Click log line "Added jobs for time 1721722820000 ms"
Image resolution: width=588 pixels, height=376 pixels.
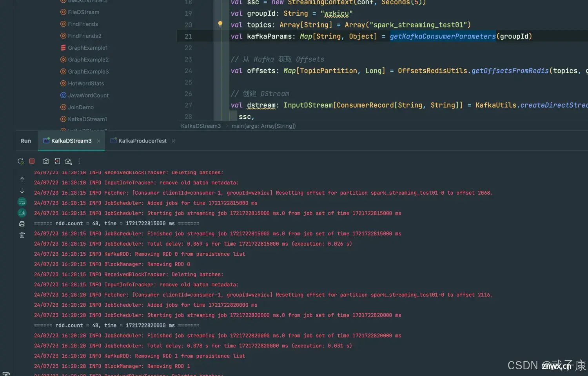[x=145, y=305]
